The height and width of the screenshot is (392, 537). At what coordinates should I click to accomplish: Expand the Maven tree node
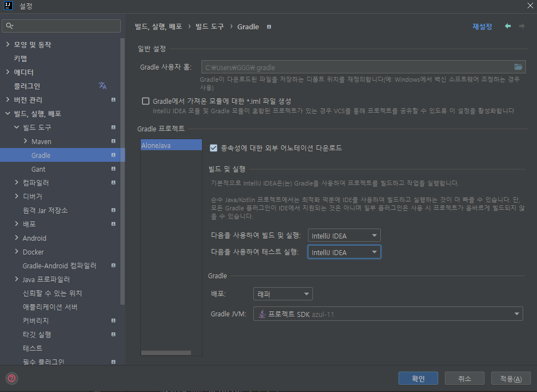[x=25, y=141]
